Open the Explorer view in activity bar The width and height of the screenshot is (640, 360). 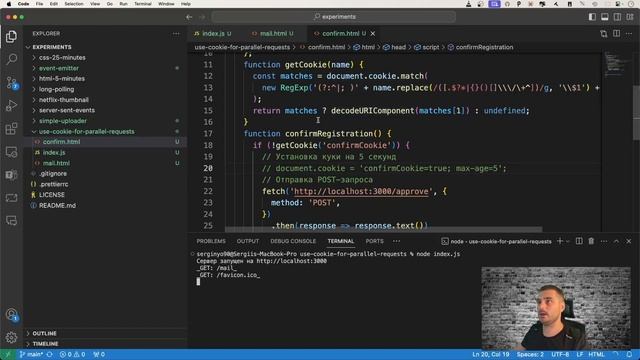(x=11, y=37)
